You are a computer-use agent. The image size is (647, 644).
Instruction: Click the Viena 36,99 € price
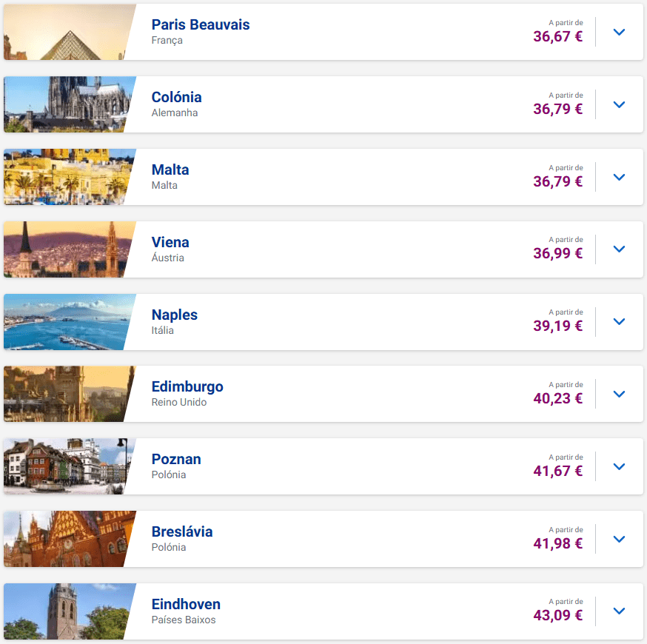coord(557,253)
